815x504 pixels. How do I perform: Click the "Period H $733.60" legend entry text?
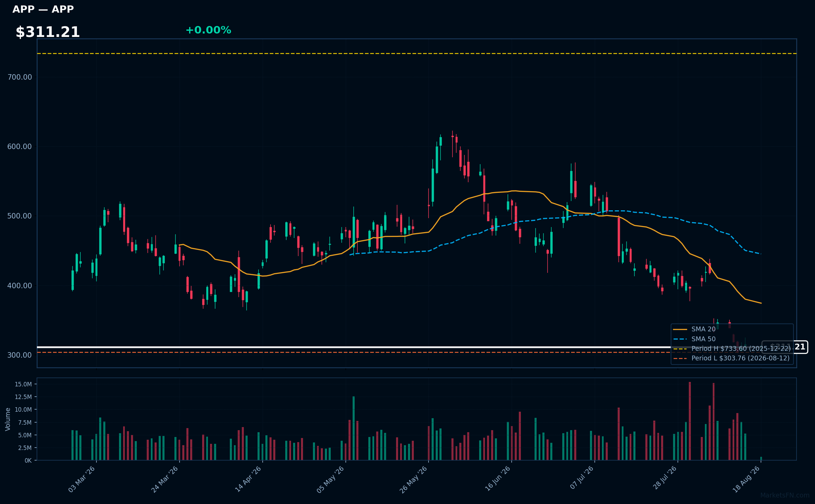click(741, 349)
